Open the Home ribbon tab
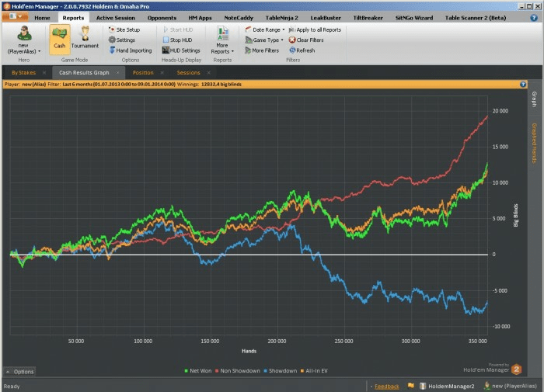This screenshot has height=392, width=544. [42, 18]
